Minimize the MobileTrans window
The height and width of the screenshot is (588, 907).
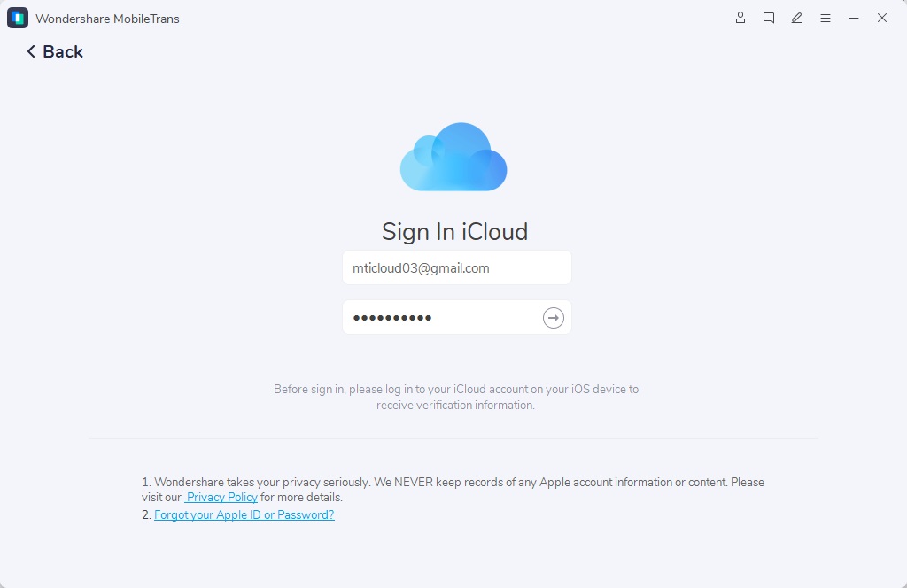(853, 19)
